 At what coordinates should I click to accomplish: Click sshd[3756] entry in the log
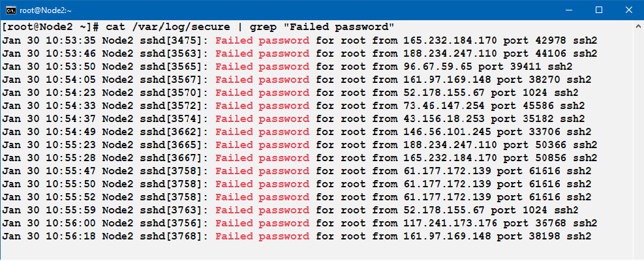point(173,223)
